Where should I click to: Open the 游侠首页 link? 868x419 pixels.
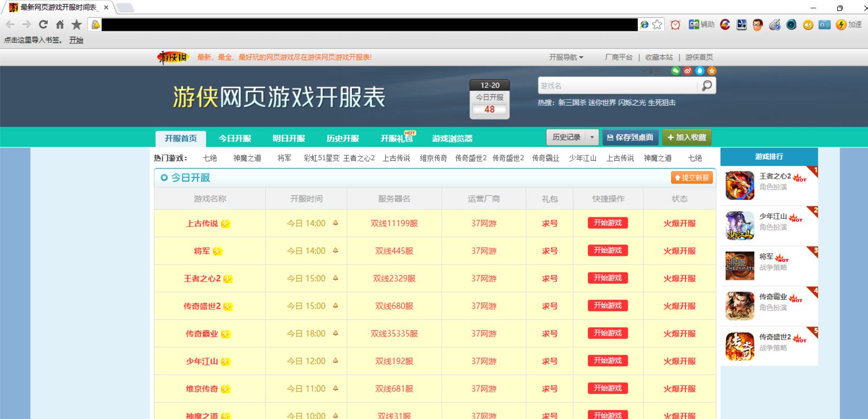(699, 57)
